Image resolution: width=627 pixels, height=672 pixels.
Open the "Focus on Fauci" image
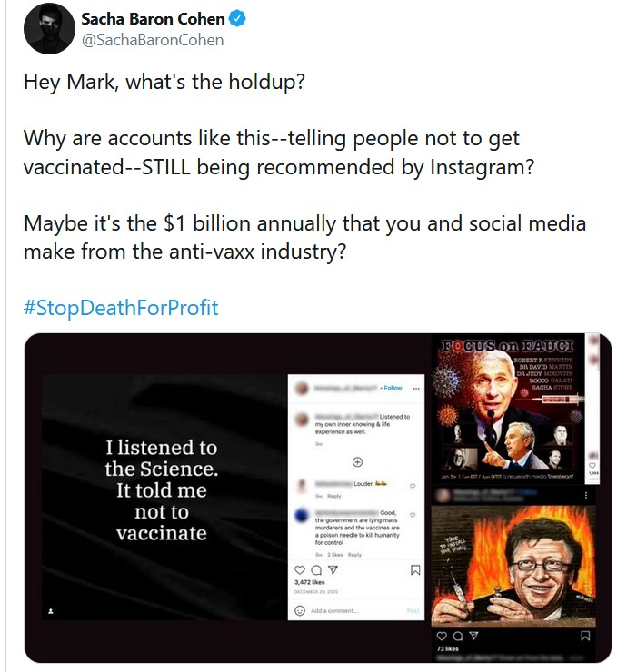[510, 408]
